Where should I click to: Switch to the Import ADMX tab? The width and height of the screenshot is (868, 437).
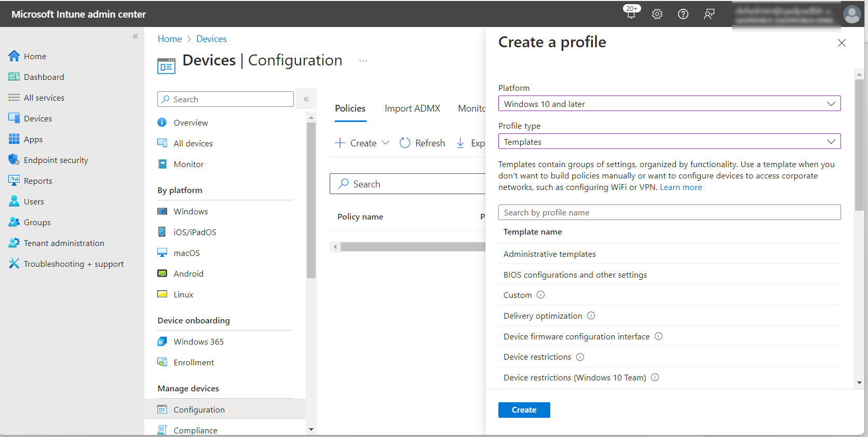click(412, 108)
